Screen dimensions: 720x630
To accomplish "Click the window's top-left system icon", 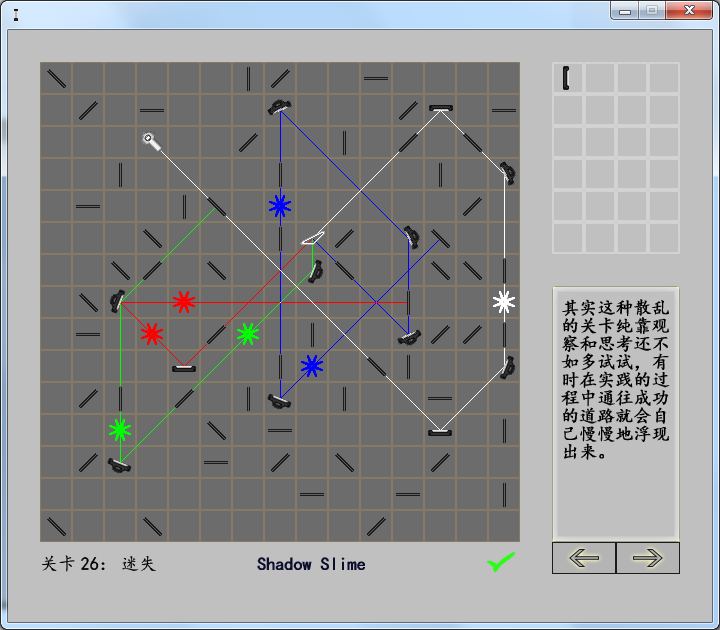I will point(16,15).
